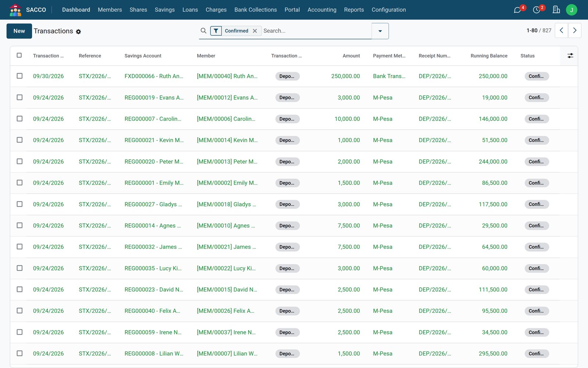Image resolution: width=588 pixels, height=368 pixels.
Task: Open the column adjust settings icon
Action: click(570, 56)
